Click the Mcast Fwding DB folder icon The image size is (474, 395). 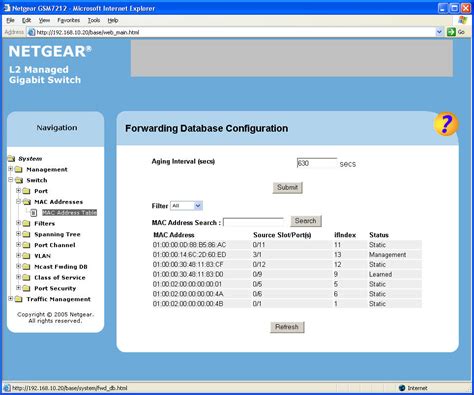coord(26,267)
